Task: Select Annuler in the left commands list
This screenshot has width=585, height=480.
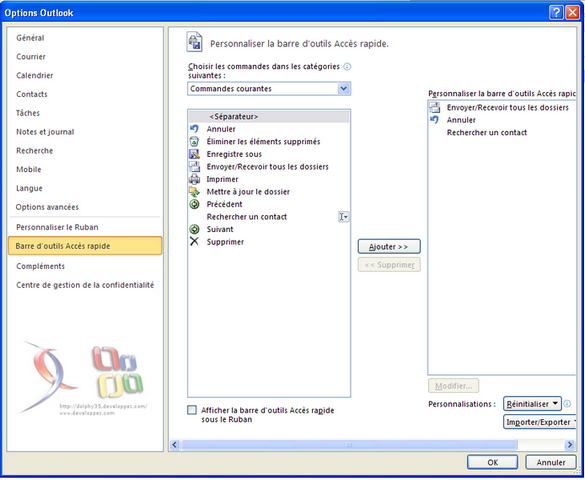Action: coord(269,129)
